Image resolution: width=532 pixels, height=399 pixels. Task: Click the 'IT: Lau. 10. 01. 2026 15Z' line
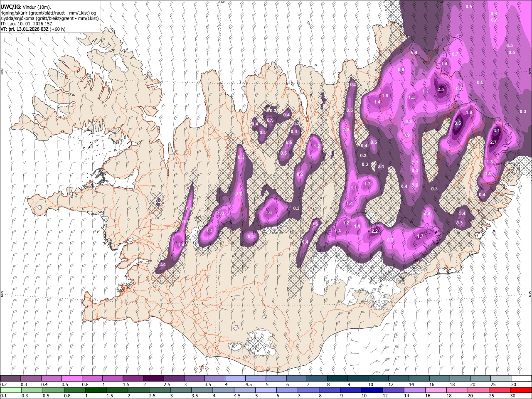click(x=26, y=24)
